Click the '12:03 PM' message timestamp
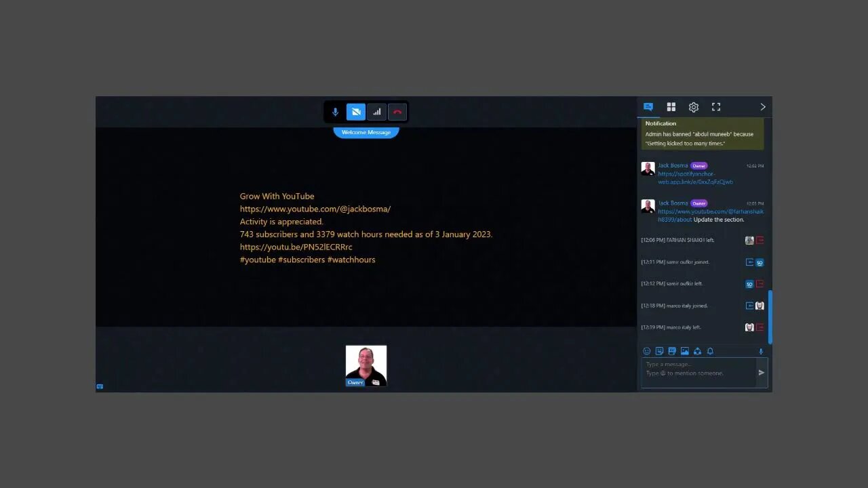Viewport: 868px width, 488px height. (755, 203)
